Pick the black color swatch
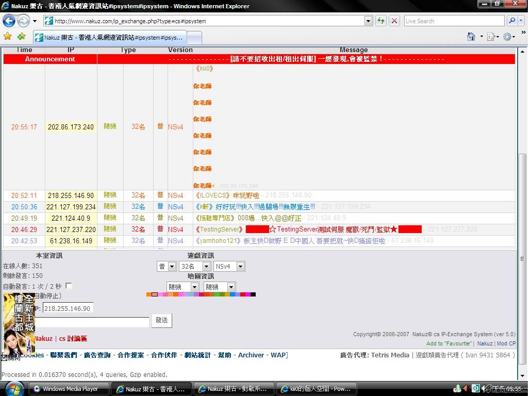The width and height of the screenshot is (532, 396). [x=253, y=294]
